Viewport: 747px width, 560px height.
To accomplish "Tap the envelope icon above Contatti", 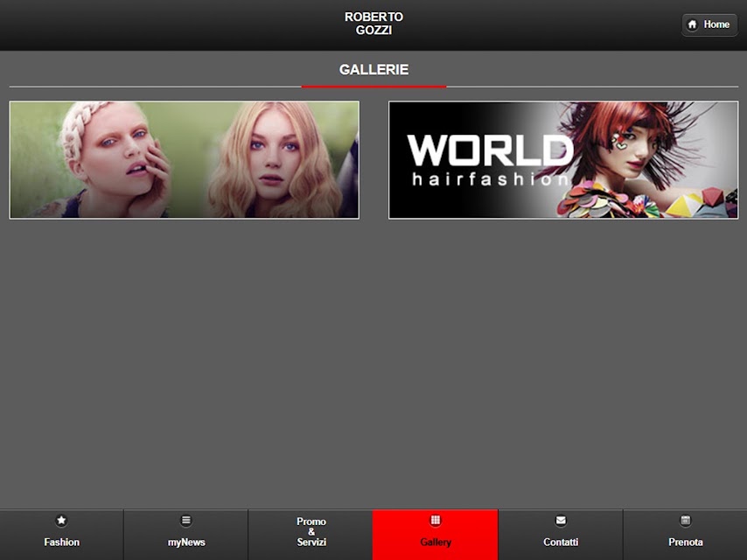I will pyautogui.click(x=561, y=521).
